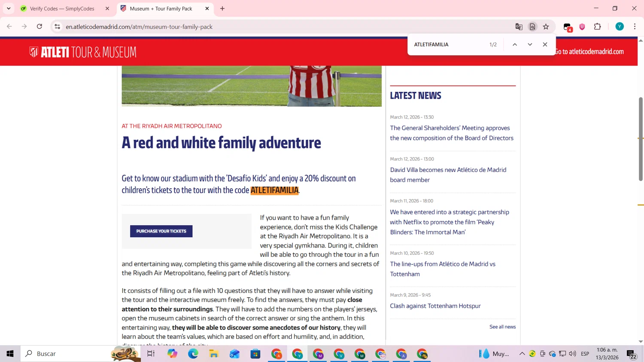Open the taskbar clock and calendar

pos(608,354)
